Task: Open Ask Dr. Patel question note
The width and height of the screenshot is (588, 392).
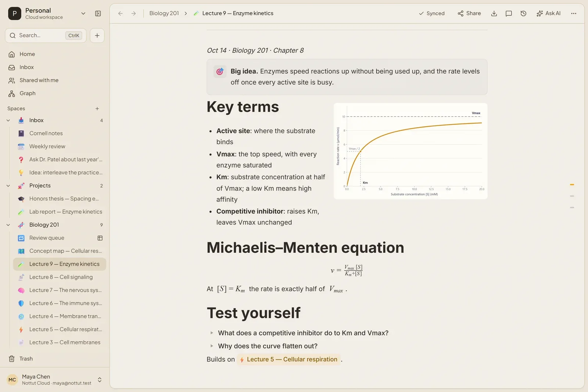Action: click(60, 159)
